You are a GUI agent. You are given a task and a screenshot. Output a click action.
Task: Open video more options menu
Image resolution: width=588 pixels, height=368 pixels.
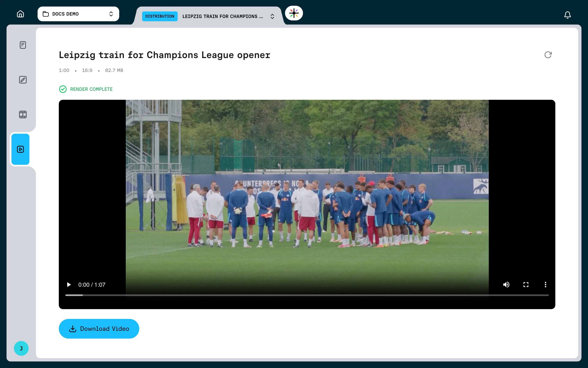546,285
